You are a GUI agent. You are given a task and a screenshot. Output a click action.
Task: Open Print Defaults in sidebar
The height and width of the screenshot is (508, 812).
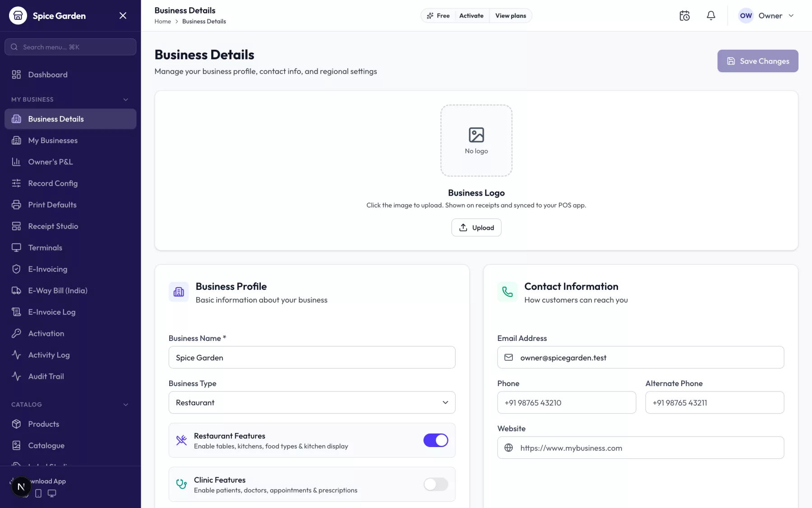(x=70, y=205)
